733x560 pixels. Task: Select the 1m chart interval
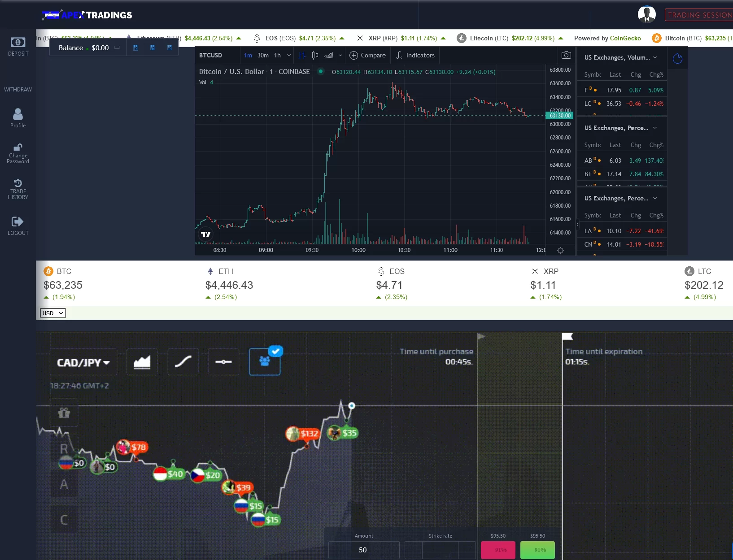[248, 55]
